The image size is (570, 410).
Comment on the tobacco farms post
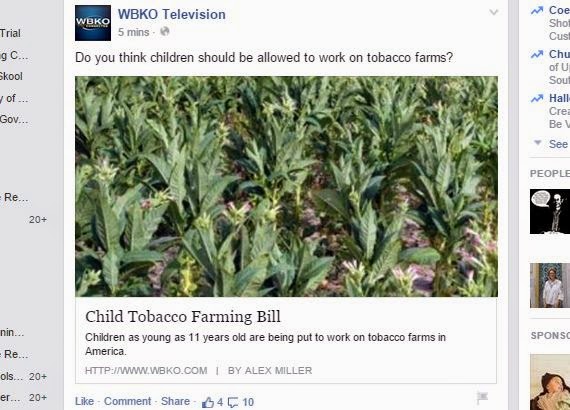[127, 401]
